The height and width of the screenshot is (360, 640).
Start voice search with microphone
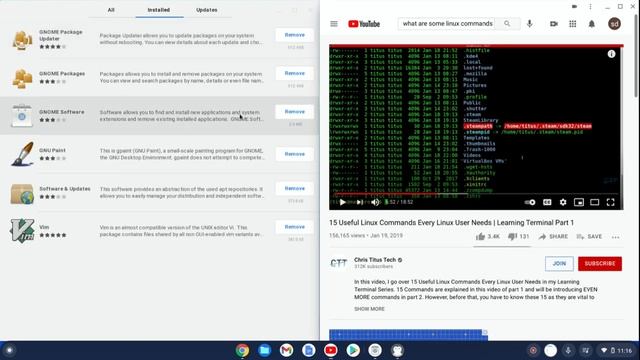[x=530, y=24]
